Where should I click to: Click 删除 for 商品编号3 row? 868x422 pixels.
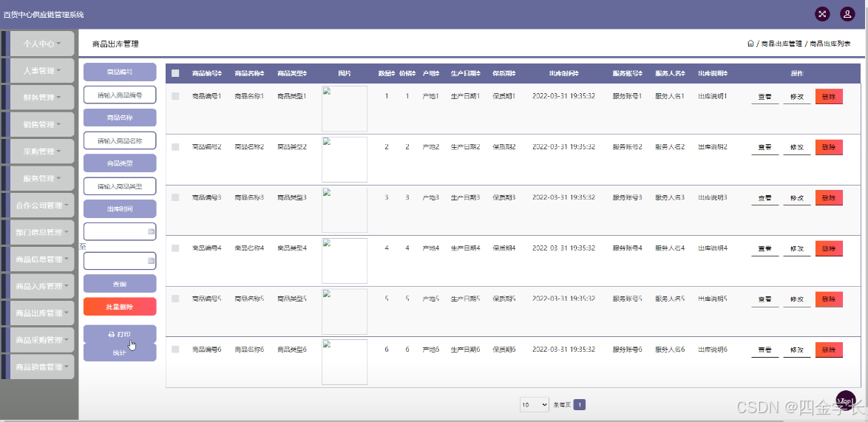click(830, 197)
